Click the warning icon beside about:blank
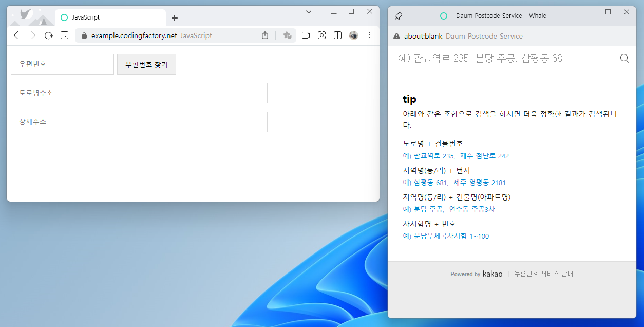Image resolution: width=644 pixels, height=327 pixels. [x=396, y=36]
